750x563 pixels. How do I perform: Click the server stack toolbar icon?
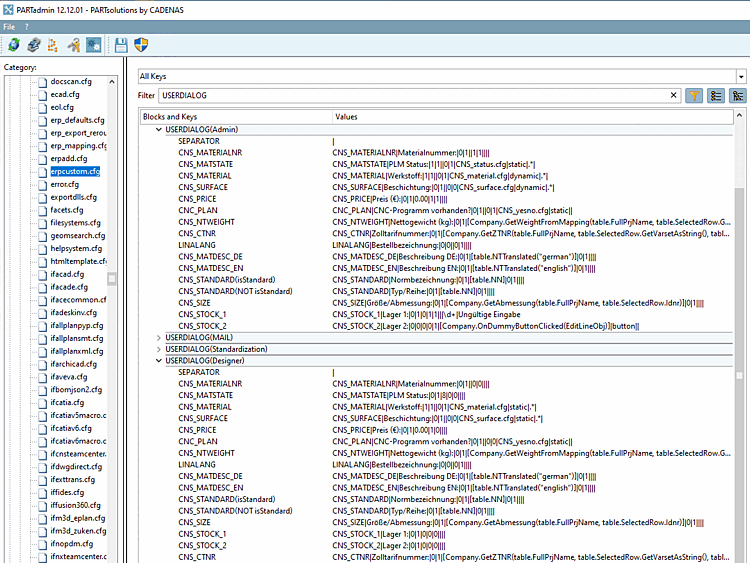[34, 45]
